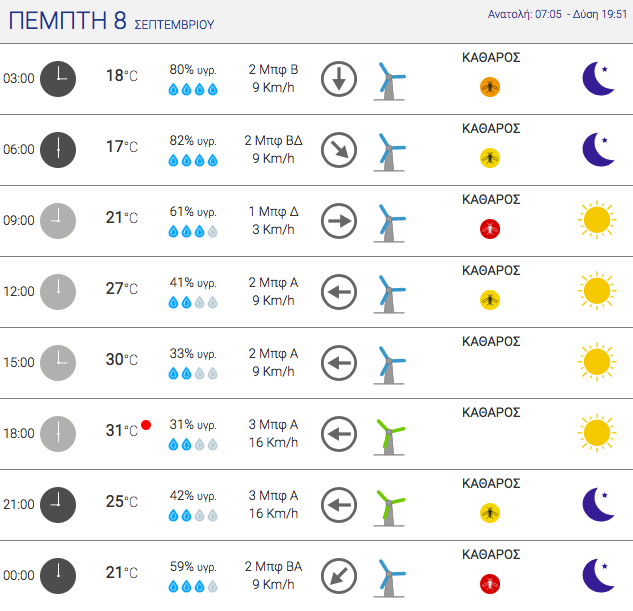The height and width of the screenshot is (611, 633).
Task: Click the ΠΕΜΠΤΗ 8 date heading
Action: (x=67, y=21)
